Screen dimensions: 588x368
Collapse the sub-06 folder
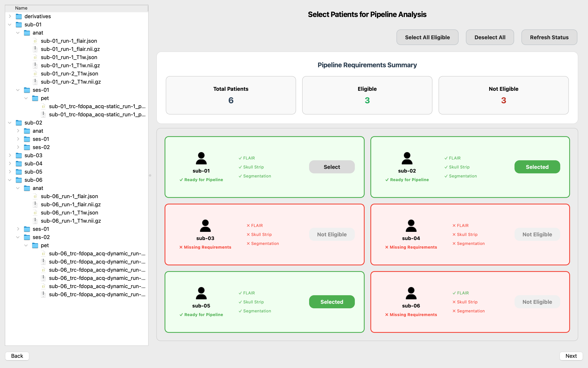pyautogui.click(x=10, y=180)
